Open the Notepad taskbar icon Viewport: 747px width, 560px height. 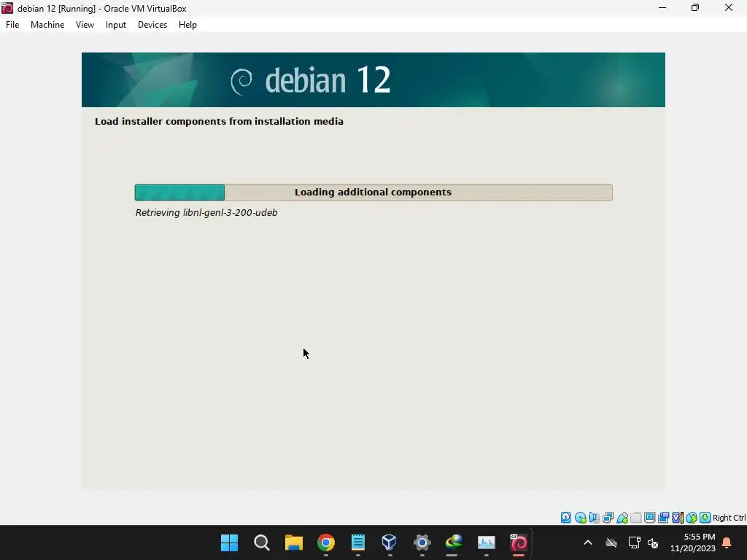click(x=357, y=542)
